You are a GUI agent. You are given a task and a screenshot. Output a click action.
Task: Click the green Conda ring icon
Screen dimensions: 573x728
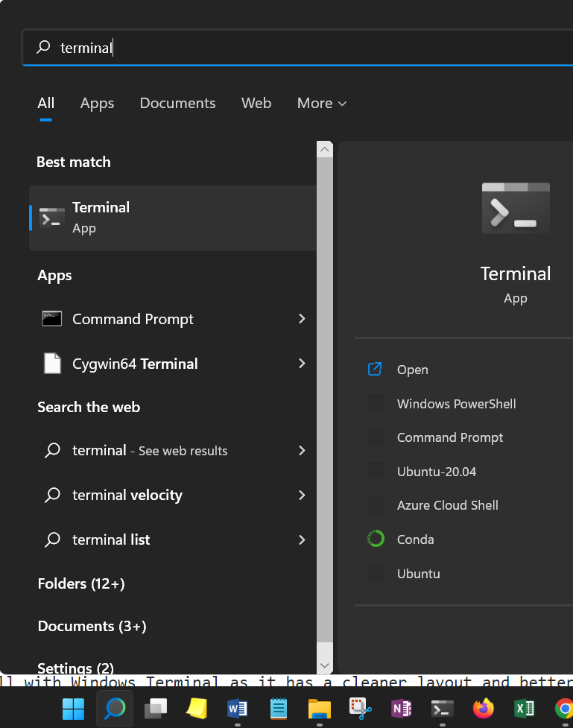pos(376,539)
